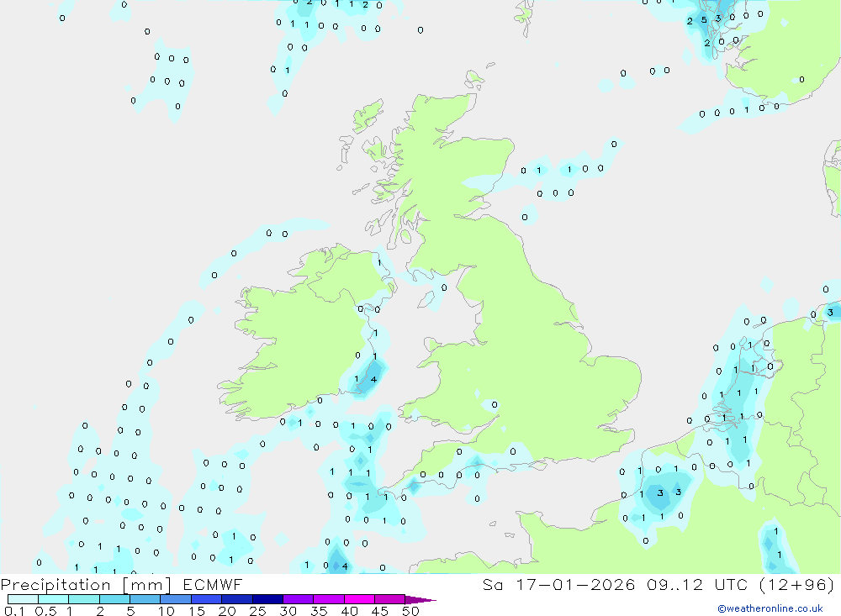
Task: Click the magenta 45-50 legend swatch
Action: pos(389,599)
